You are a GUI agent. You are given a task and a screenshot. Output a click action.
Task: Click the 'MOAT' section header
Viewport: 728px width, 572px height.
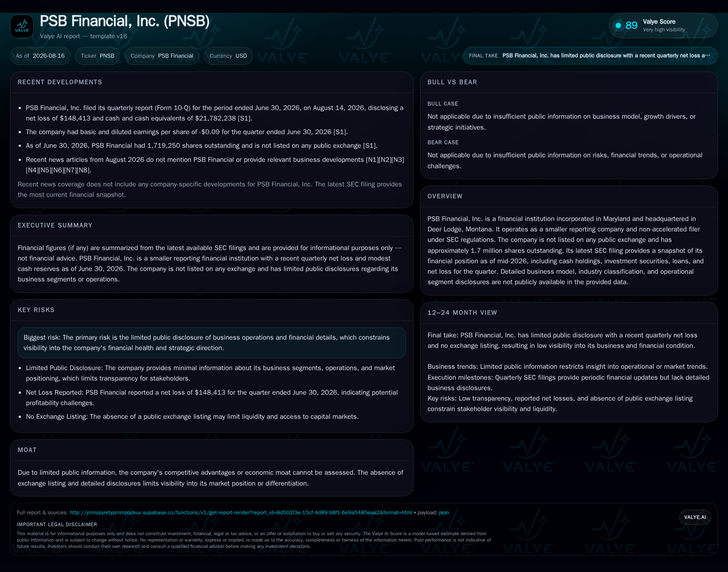[x=27, y=450]
